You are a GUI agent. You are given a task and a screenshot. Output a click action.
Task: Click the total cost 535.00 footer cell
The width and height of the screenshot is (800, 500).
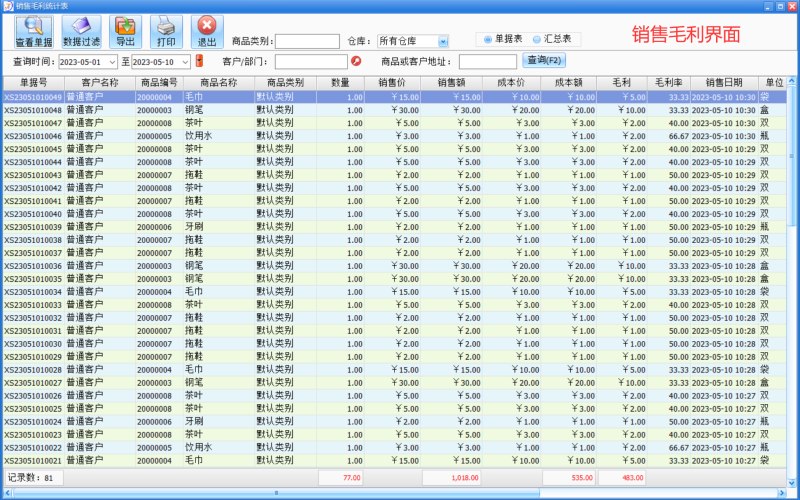coord(568,478)
